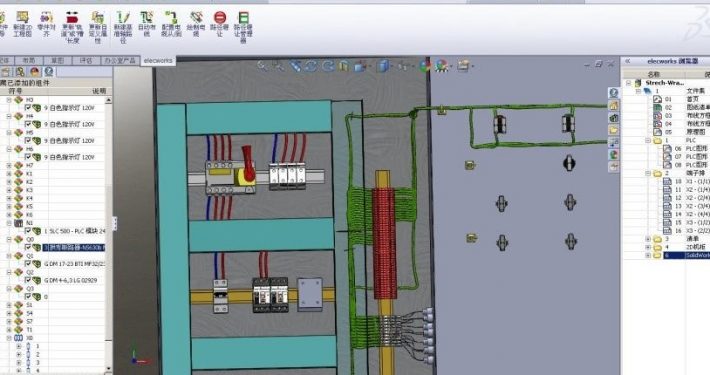
Task: Expand the 2D机柜 folder node
Action: (648, 247)
